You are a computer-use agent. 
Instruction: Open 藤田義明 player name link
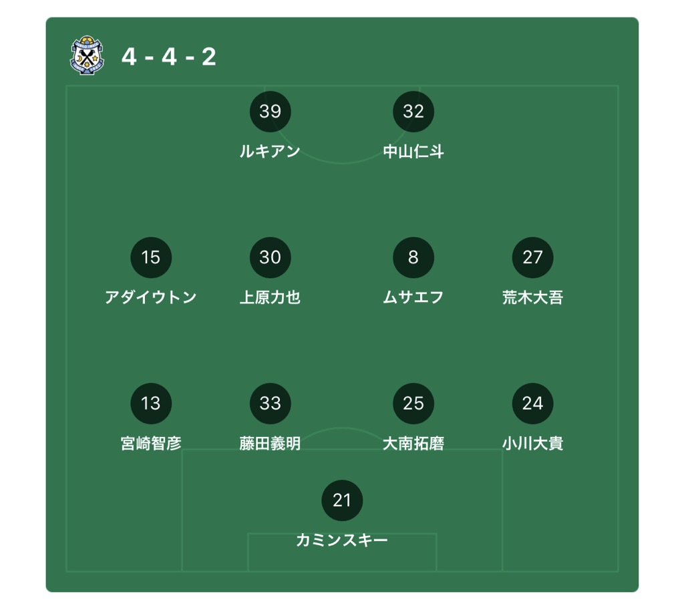tap(270, 443)
